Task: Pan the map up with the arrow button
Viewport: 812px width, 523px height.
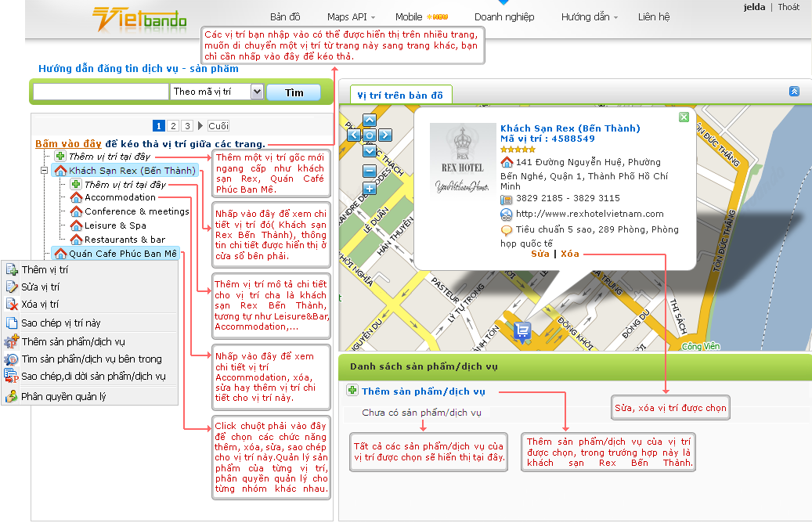Action: click(370, 121)
